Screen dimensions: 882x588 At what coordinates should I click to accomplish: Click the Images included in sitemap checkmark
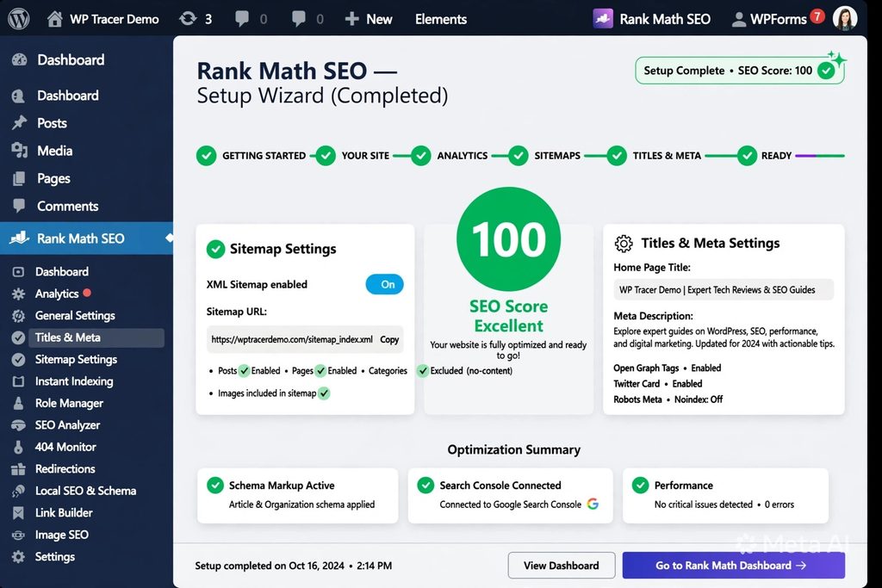pos(324,393)
